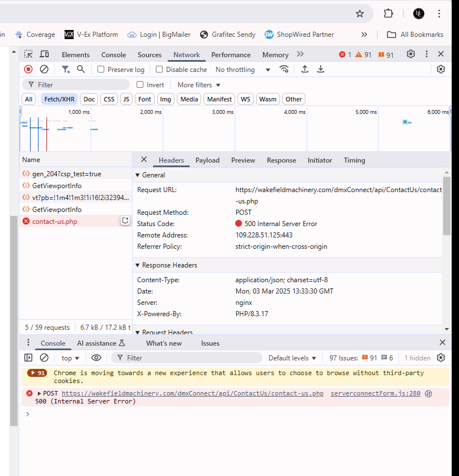Open the serverconnectForm.js:280 source link
This screenshot has height=476, width=459.
coord(375,393)
